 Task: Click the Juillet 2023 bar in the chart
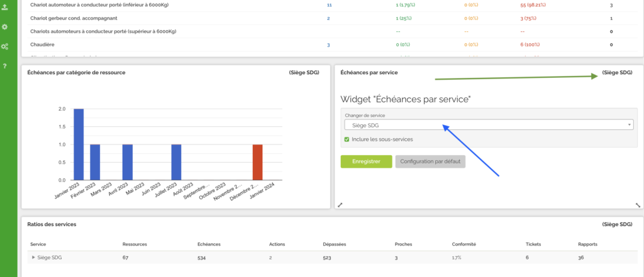click(x=176, y=162)
